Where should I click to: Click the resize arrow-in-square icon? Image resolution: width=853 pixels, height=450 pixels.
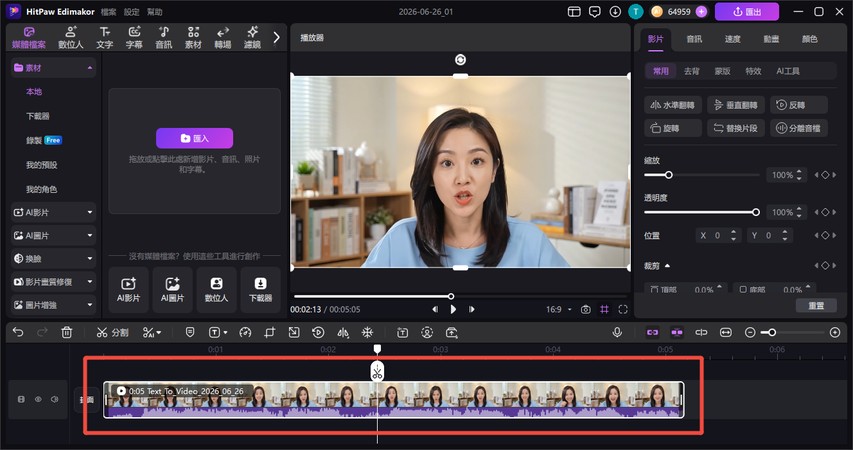(294, 332)
